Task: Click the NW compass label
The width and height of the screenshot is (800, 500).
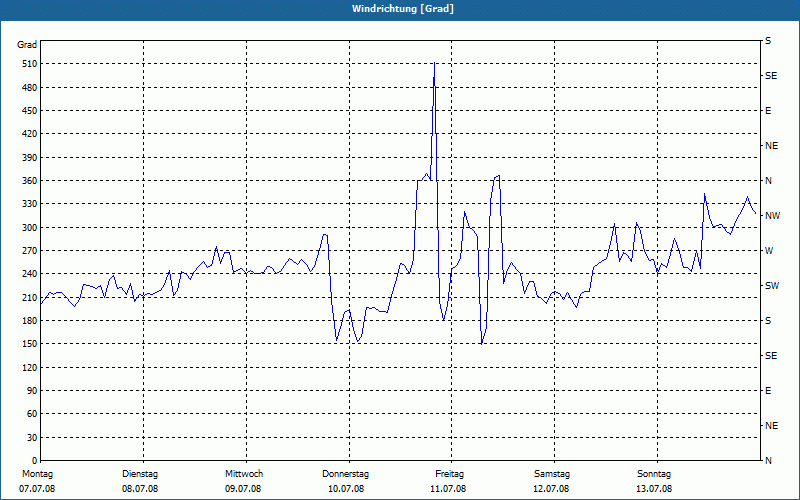Action: click(772, 216)
